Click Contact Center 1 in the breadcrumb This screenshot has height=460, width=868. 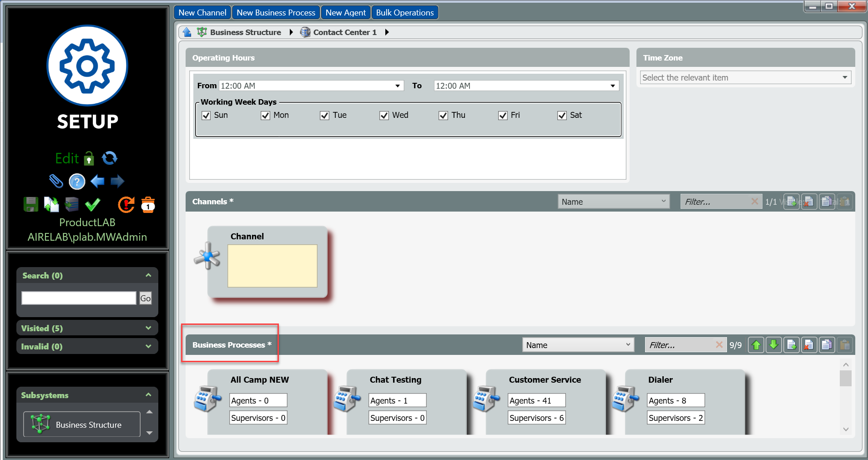point(344,32)
